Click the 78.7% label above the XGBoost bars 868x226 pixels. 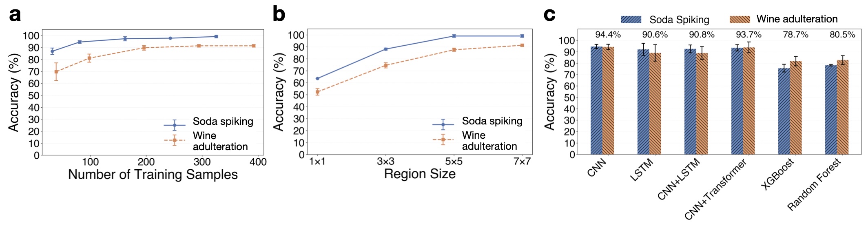(795, 35)
